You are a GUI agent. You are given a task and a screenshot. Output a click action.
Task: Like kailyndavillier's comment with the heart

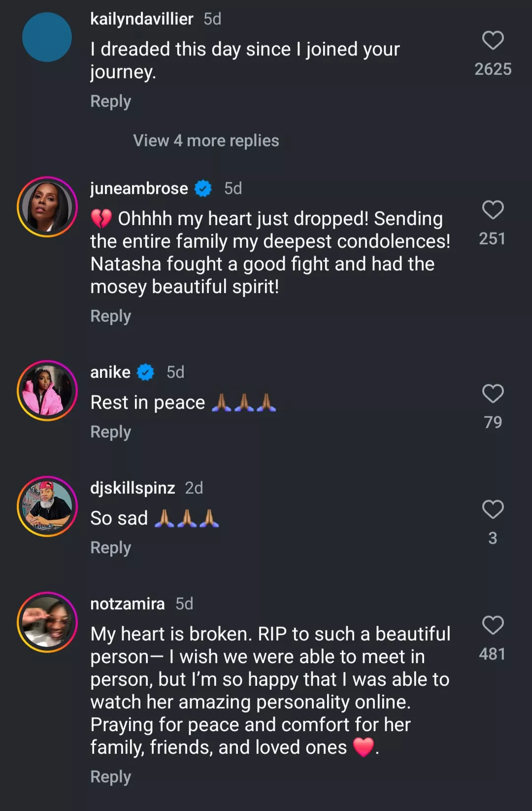coord(493,40)
